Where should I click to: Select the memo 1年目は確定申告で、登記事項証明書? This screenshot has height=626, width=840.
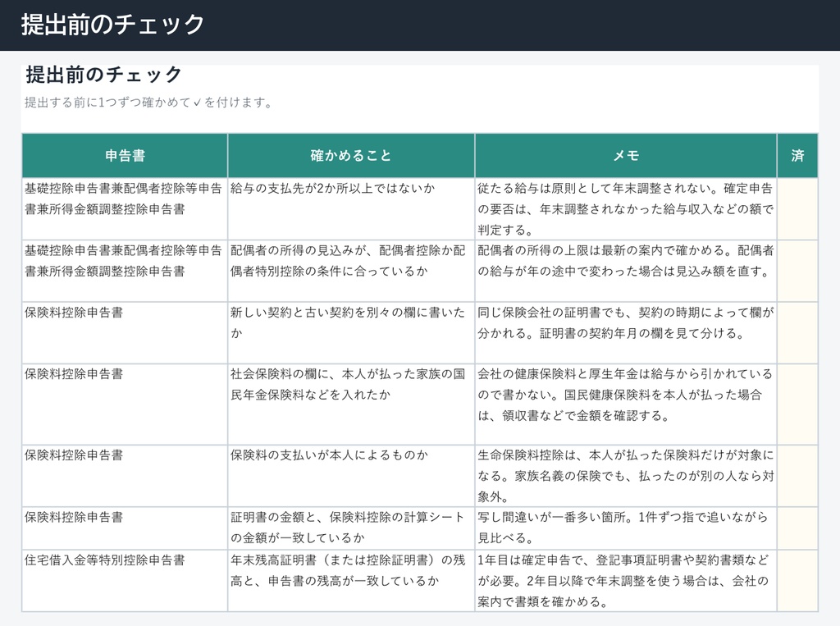click(x=626, y=580)
